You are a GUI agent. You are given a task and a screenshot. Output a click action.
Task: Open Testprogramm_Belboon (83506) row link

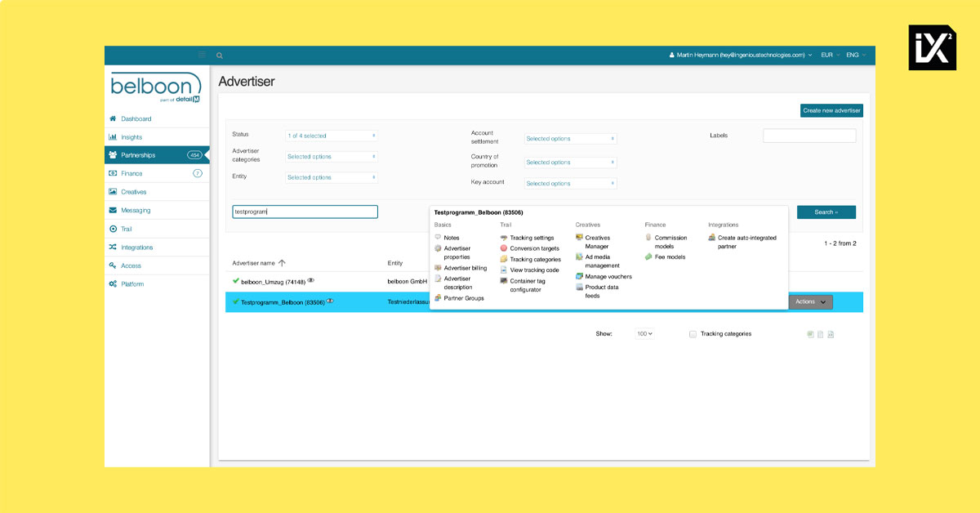[283, 302]
